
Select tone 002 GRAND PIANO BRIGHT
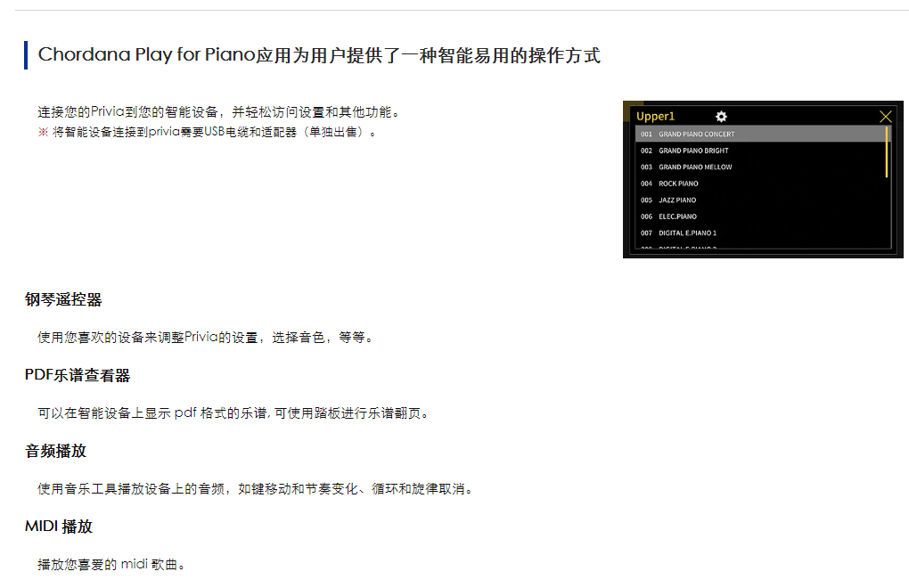[760, 151]
